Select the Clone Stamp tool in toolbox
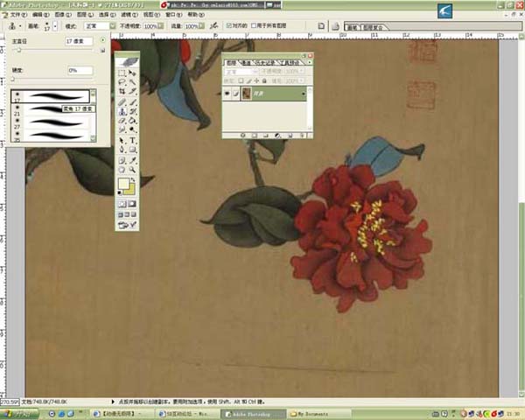Screen dimensions: 525x420 [x=122, y=111]
